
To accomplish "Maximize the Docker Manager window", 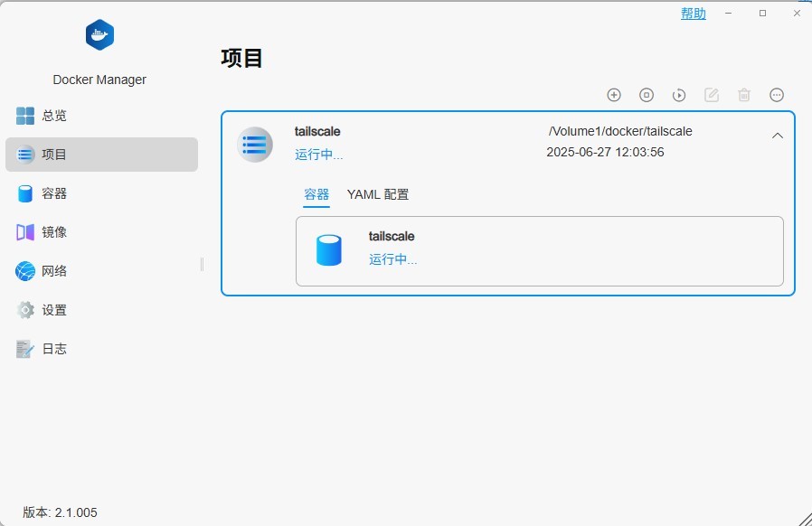I will pyautogui.click(x=763, y=13).
